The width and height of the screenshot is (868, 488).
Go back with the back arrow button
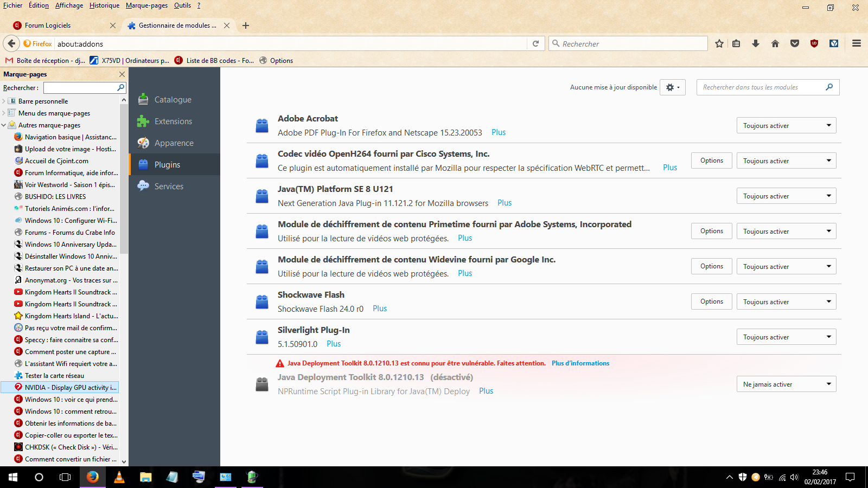(11, 43)
